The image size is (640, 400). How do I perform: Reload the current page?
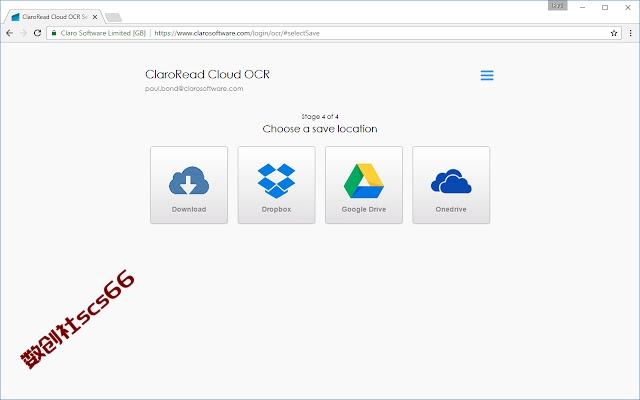pyautogui.click(x=37, y=33)
